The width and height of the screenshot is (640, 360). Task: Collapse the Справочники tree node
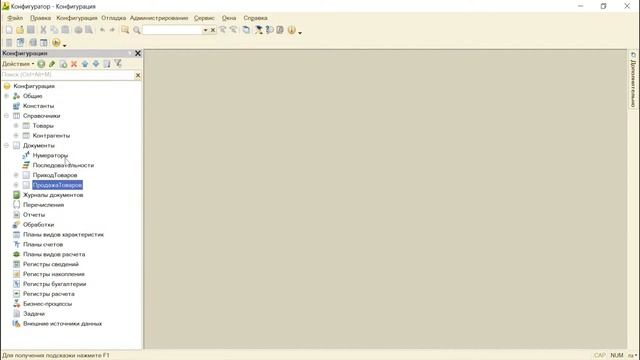(7, 116)
